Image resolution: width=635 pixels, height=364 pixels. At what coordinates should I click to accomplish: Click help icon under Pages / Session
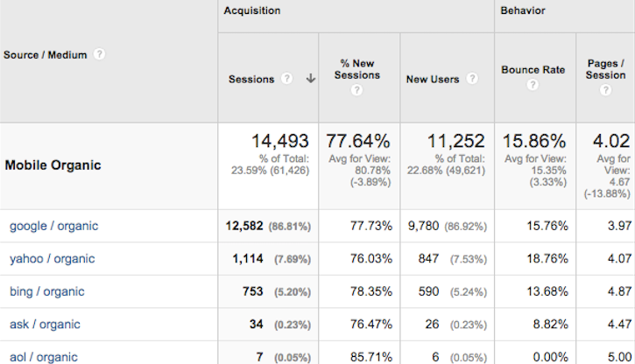(605, 90)
